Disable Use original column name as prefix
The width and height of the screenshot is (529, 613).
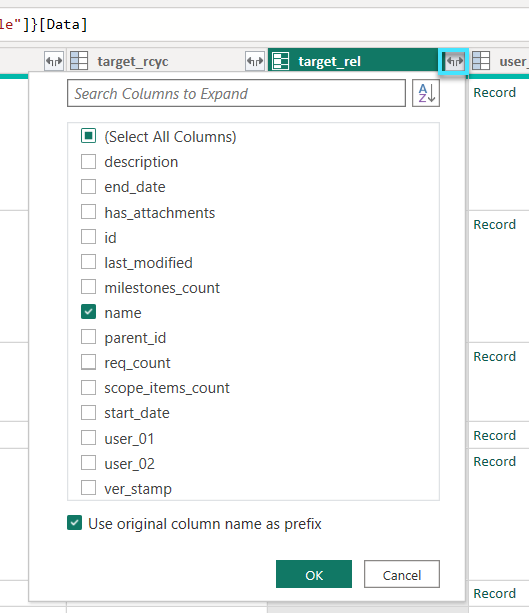click(74, 523)
